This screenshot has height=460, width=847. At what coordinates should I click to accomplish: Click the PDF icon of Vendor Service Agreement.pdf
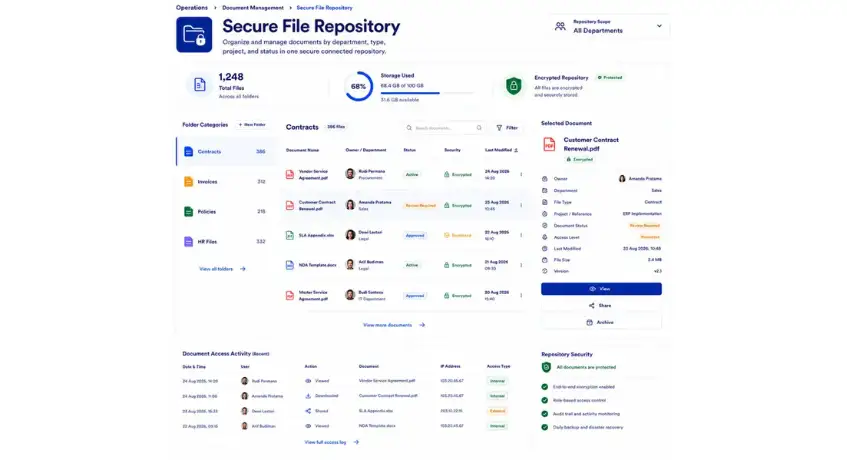point(290,174)
